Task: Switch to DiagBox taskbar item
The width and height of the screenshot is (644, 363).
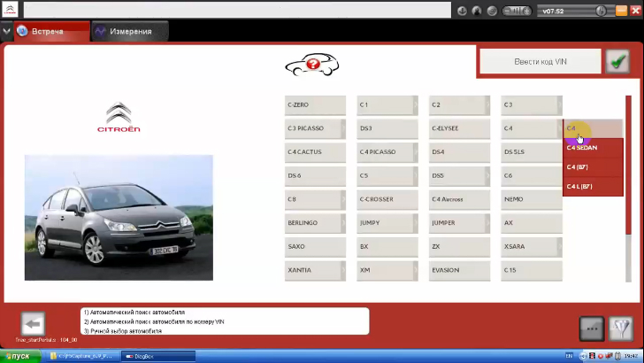Action: click(x=158, y=357)
